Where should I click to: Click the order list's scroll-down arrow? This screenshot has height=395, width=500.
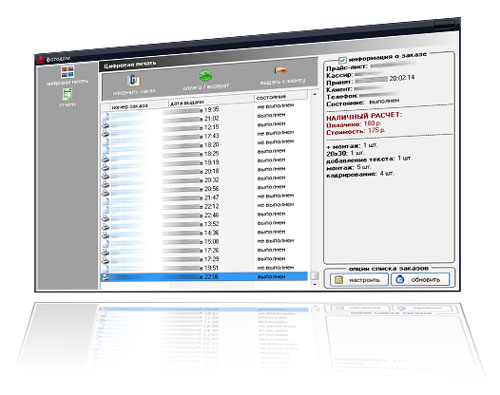pos(315,284)
